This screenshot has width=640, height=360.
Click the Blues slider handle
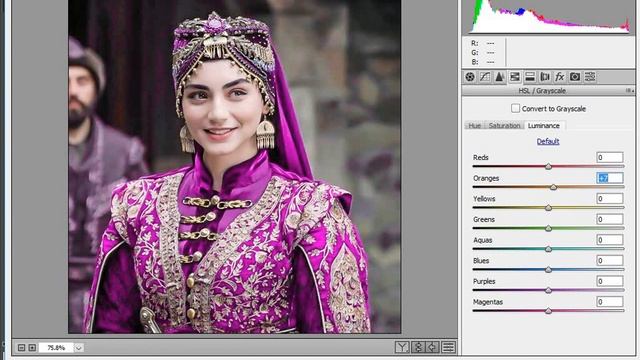tap(549, 269)
